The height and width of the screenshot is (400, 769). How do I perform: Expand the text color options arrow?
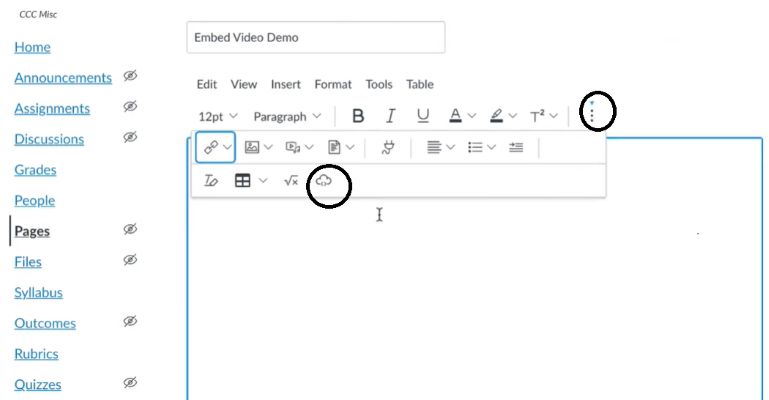pos(472,116)
